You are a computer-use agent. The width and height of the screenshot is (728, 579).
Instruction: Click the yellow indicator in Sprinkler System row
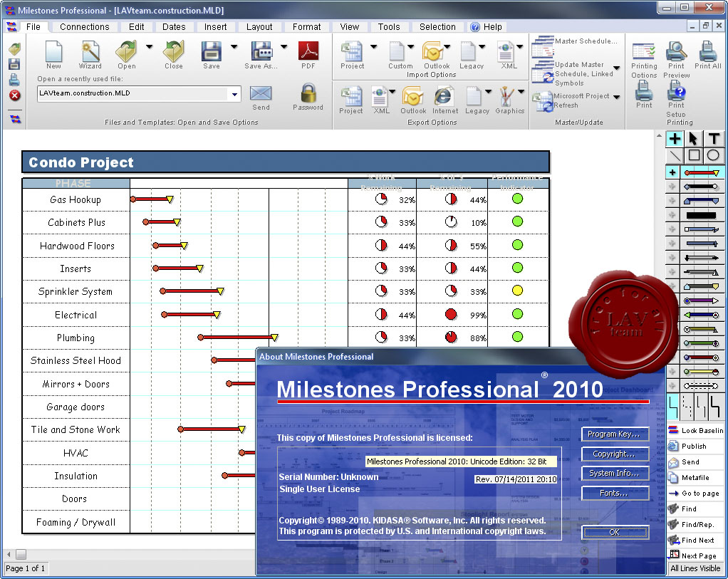pyautogui.click(x=517, y=291)
